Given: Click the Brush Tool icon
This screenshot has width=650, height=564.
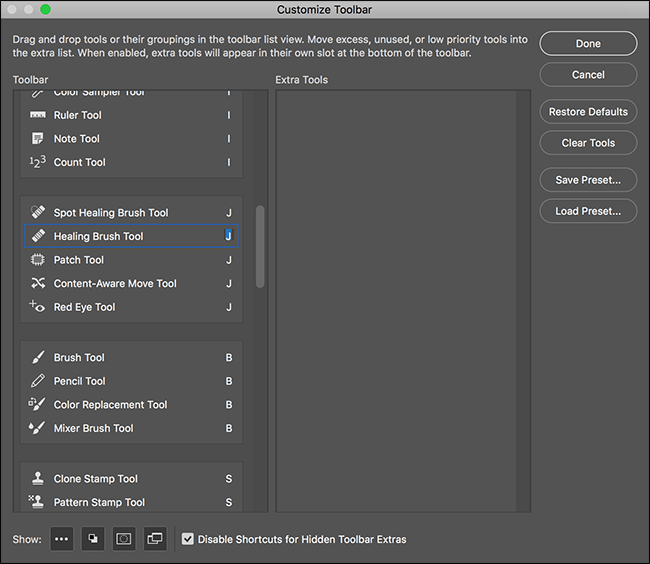Looking at the screenshot, I should click(38, 357).
